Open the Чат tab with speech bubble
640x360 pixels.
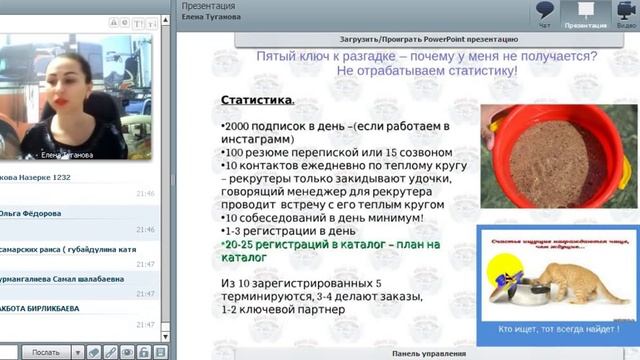tap(544, 15)
